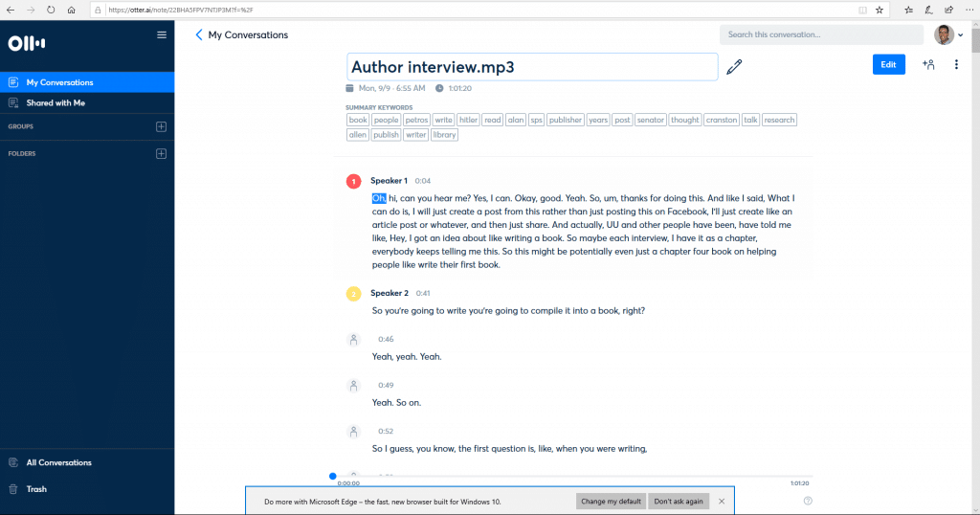Click the pencil rename icon beside title
980x515 pixels.
[x=734, y=66]
